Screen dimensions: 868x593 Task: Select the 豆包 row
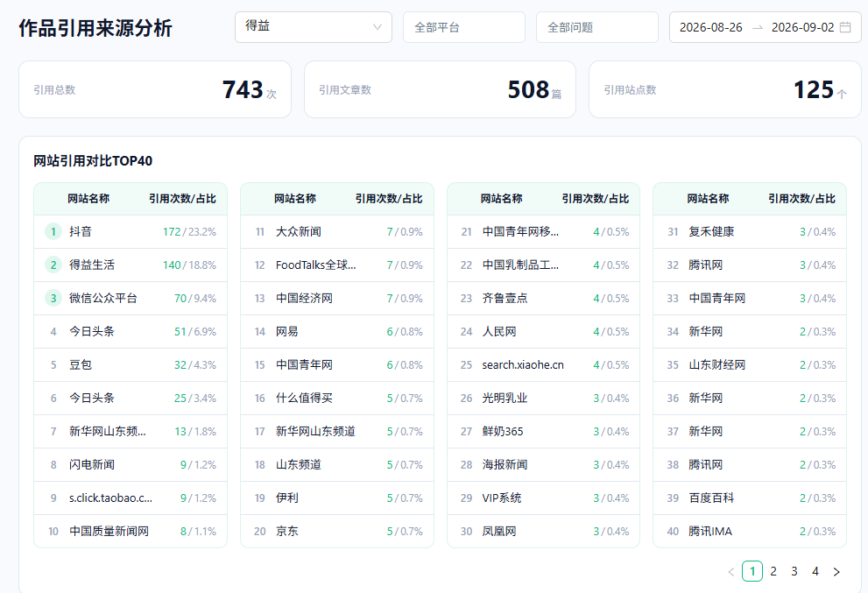pos(131,365)
